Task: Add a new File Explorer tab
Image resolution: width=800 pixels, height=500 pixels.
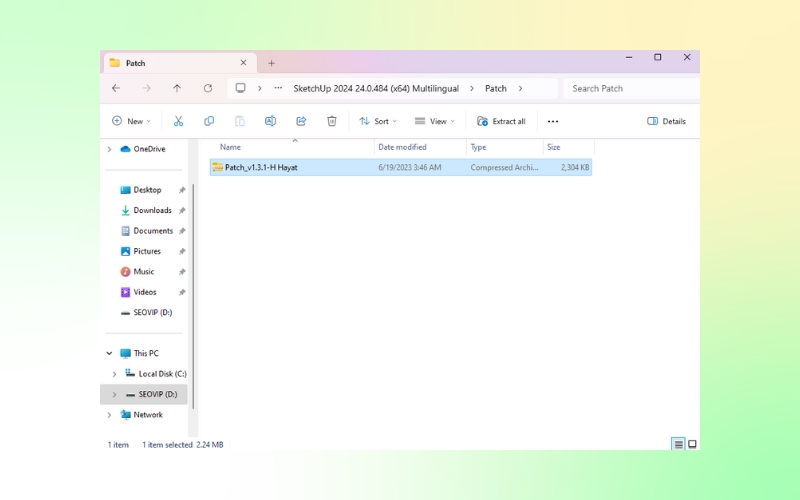Action: pyautogui.click(x=271, y=63)
